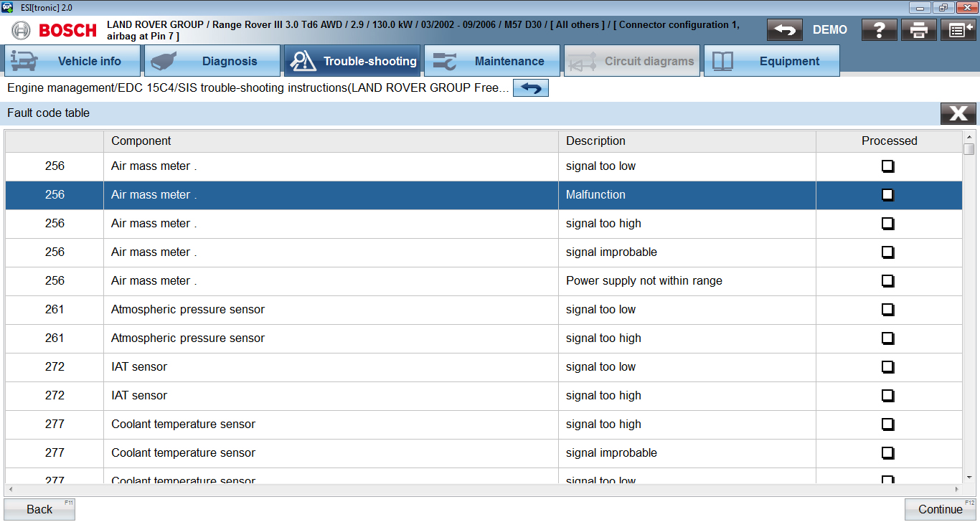
Task: Click the printer icon in header
Action: pos(919,30)
